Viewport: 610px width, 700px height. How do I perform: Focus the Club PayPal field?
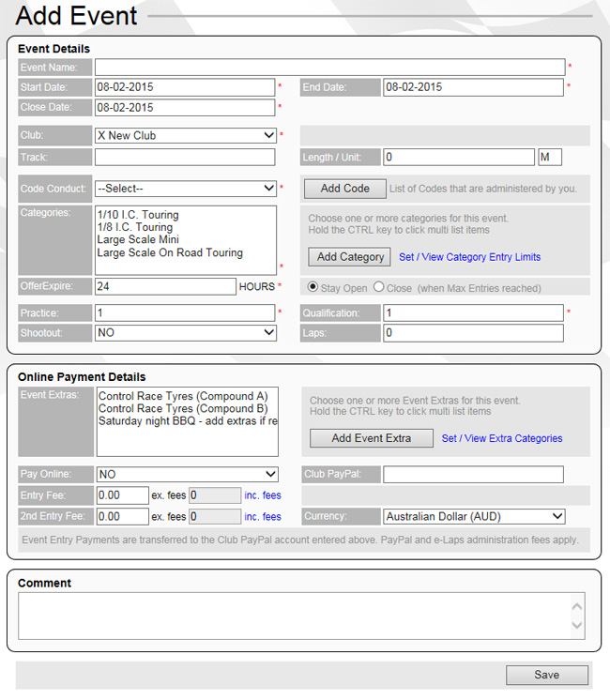pyautogui.click(x=473, y=474)
